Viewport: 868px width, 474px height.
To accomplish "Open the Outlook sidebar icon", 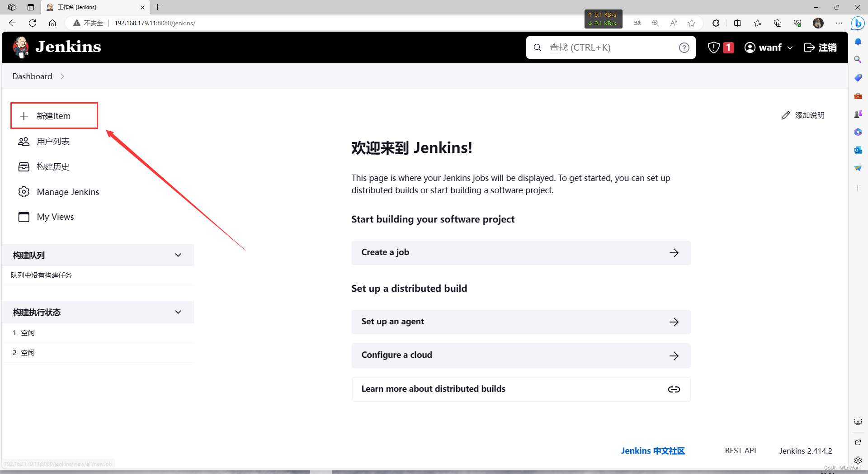I will tap(858, 150).
